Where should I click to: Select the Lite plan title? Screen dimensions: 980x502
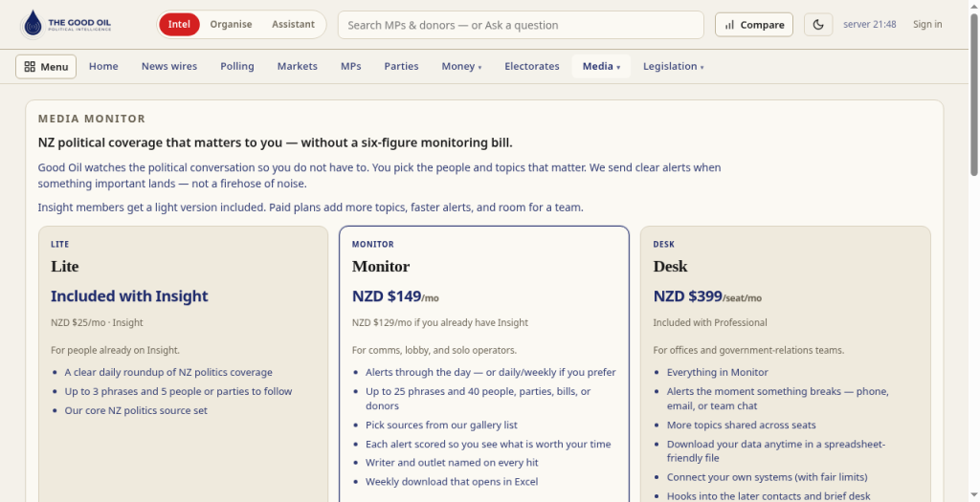[64, 267]
